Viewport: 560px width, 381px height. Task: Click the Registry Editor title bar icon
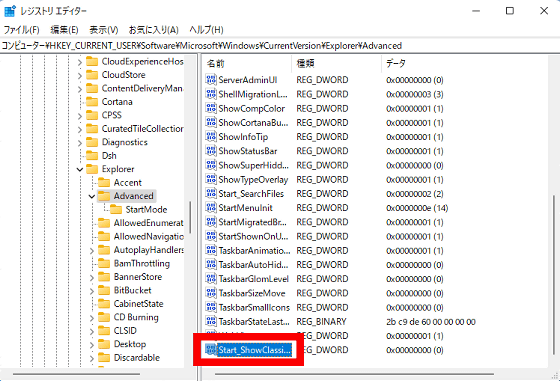(10, 11)
